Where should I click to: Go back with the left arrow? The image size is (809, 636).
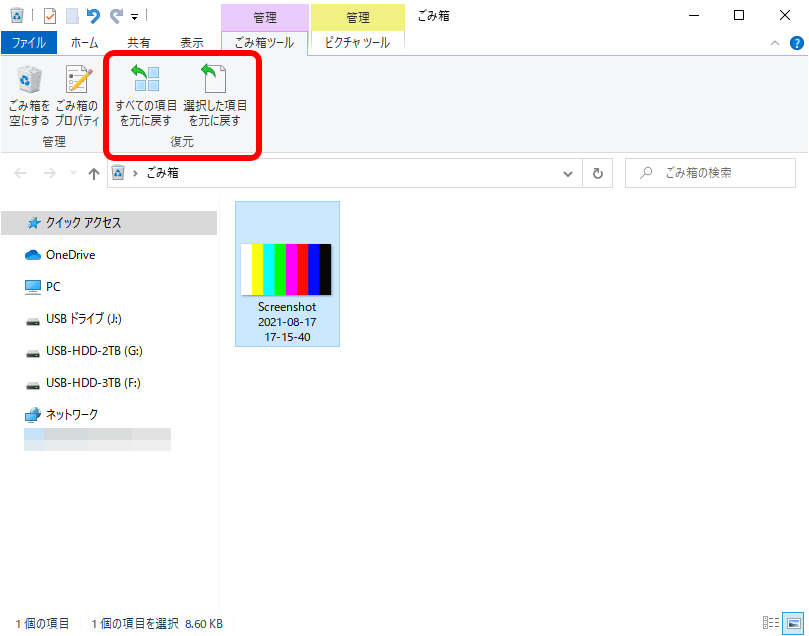(x=20, y=173)
